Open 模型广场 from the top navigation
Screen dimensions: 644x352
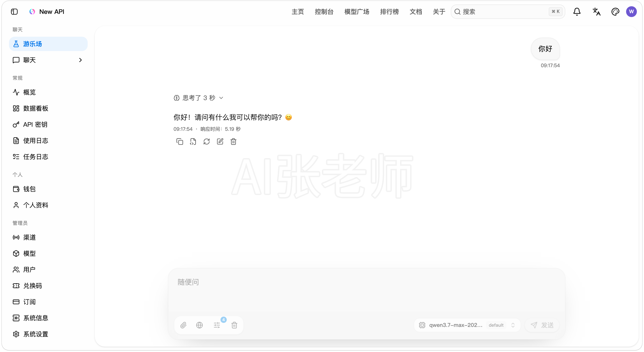tap(357, 11)
